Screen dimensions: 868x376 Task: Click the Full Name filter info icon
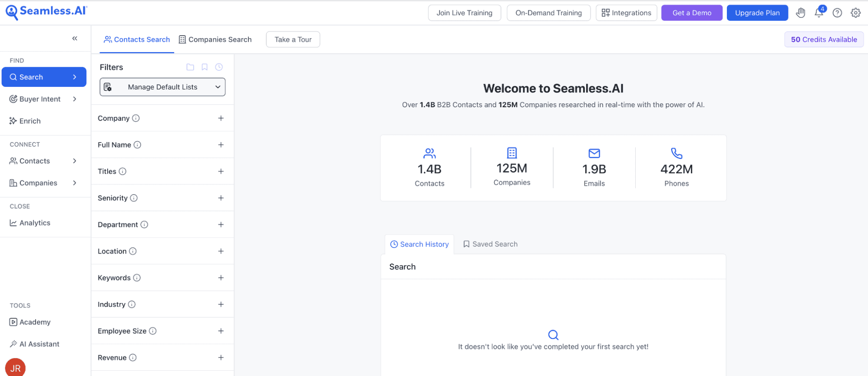click(137, 145)
